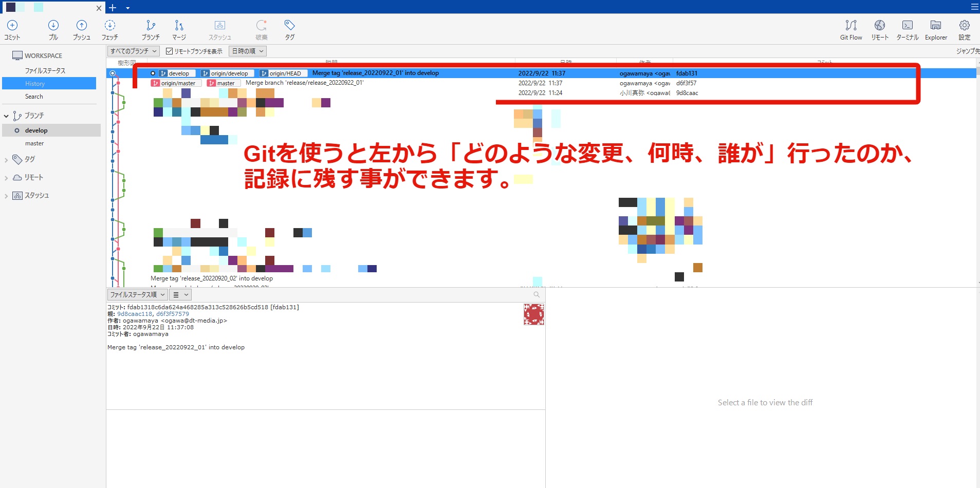Screen dimensions: 980x488
Task: Open Settings (設定) gear icon
Action: click(x=964, y=29)
